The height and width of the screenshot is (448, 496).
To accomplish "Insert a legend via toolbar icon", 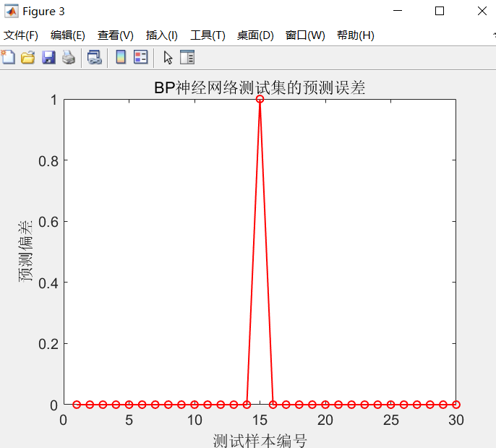I will pyautogui.click(x=141, y=57).
